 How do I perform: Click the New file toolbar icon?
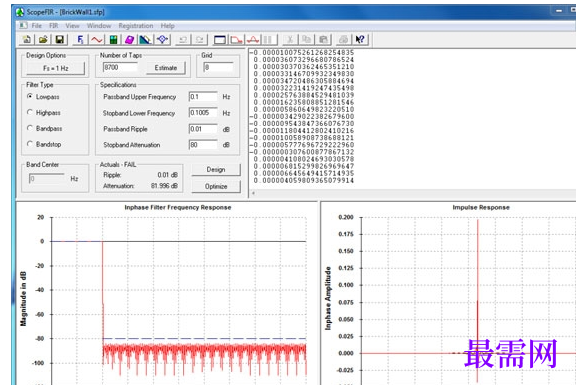[x=26, y=39]
